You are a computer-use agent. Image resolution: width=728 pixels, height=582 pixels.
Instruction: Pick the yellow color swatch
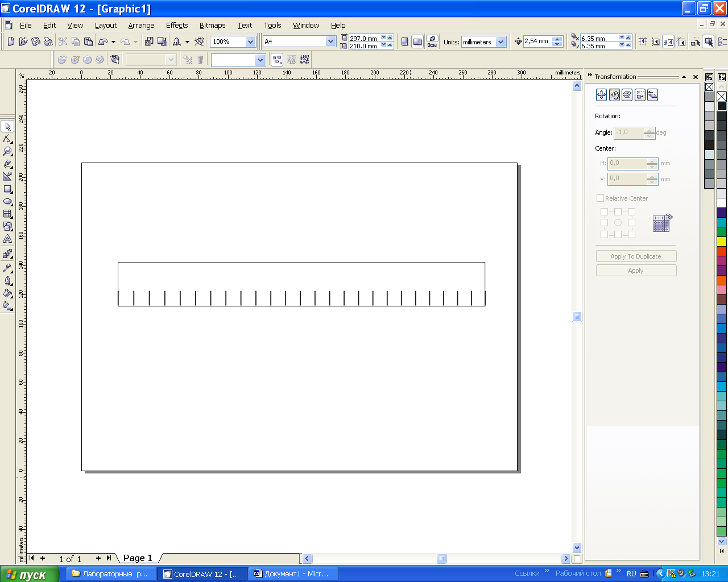coord(721,242)
